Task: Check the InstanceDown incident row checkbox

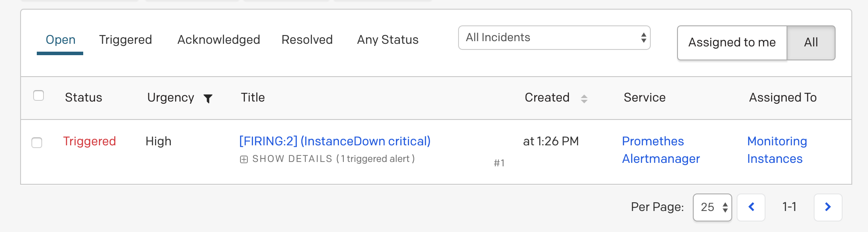Action: 37,143
